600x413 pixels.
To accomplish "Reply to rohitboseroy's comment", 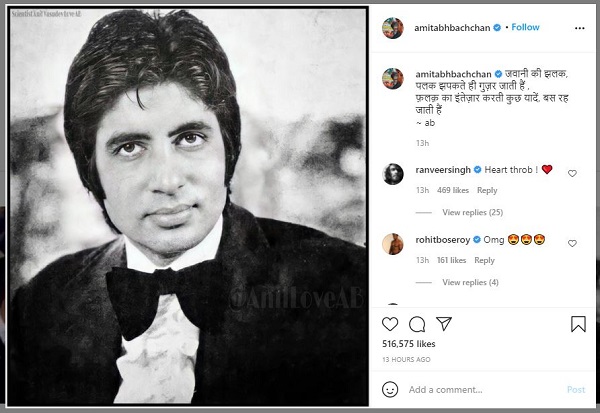I will click(x=484, y=260).
